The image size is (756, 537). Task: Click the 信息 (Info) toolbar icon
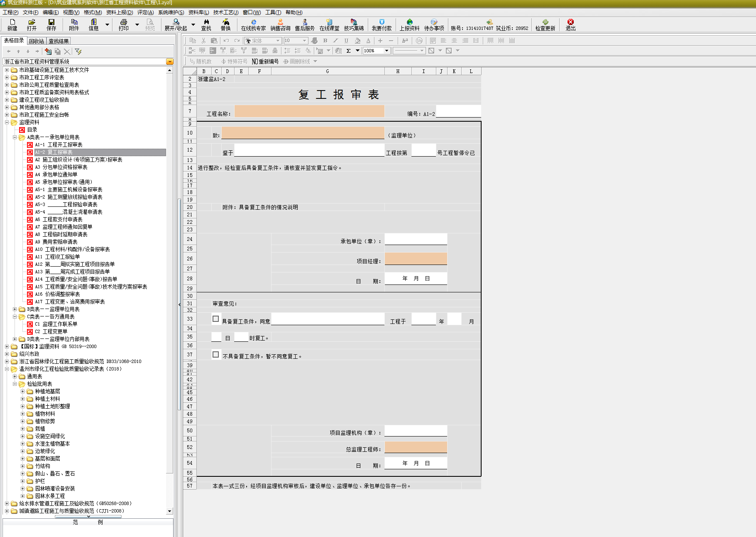pos(94,25)
